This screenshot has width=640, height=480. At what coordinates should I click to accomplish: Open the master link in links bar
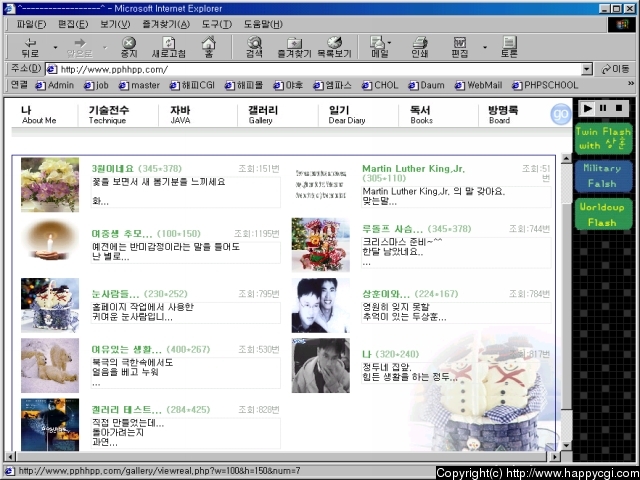click(139, 85)
